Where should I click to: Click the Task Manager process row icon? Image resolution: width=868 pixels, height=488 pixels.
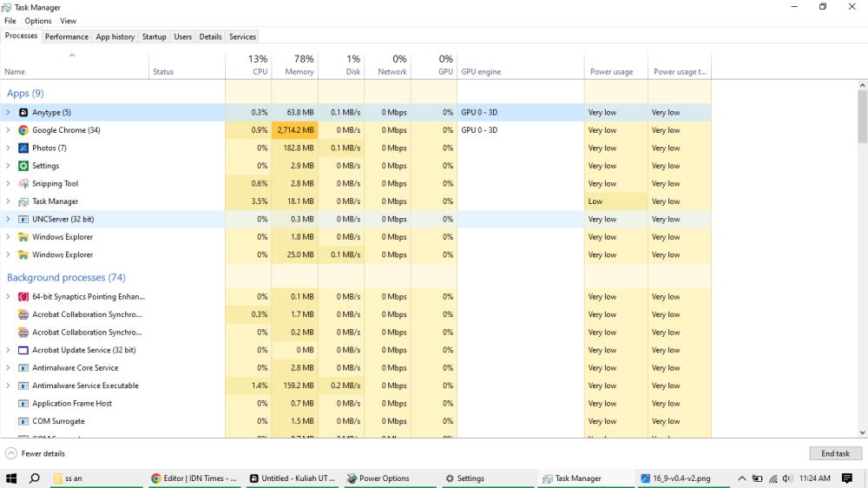click(x=23, y=201)
